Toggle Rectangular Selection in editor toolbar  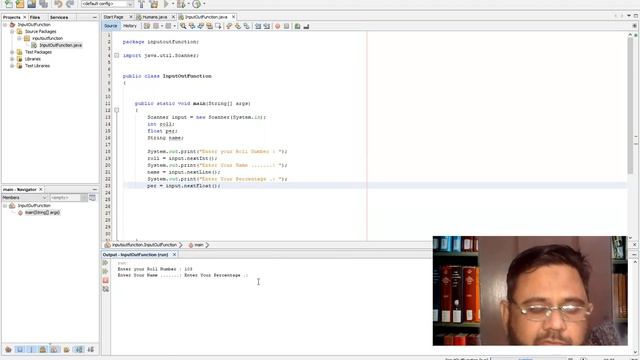tap(218, 26)
